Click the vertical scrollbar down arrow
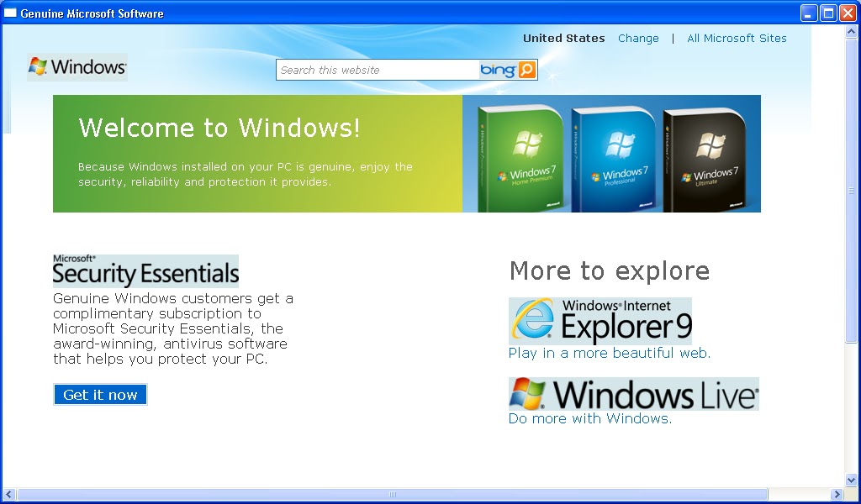Viewport: 861px width, 504px height. pyautogui.click(x=852, y=480)
